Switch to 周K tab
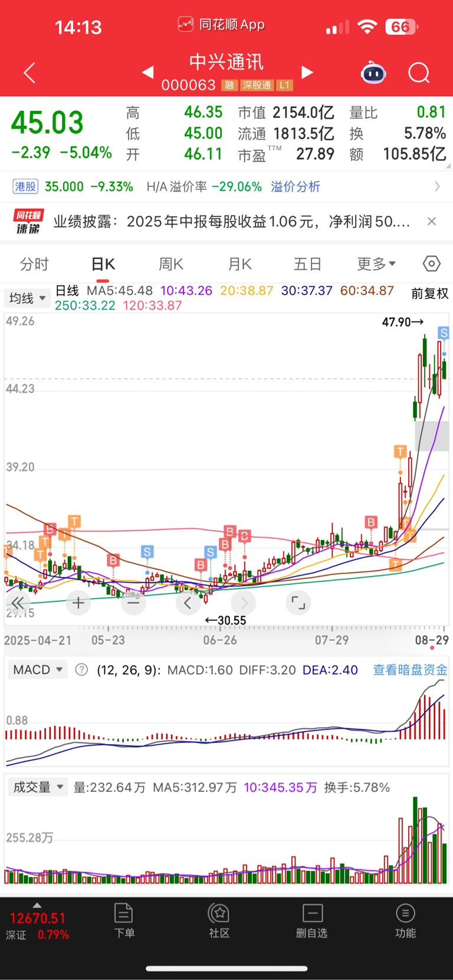453x980 pixels. pyautogui.click(x=171, y=264)
